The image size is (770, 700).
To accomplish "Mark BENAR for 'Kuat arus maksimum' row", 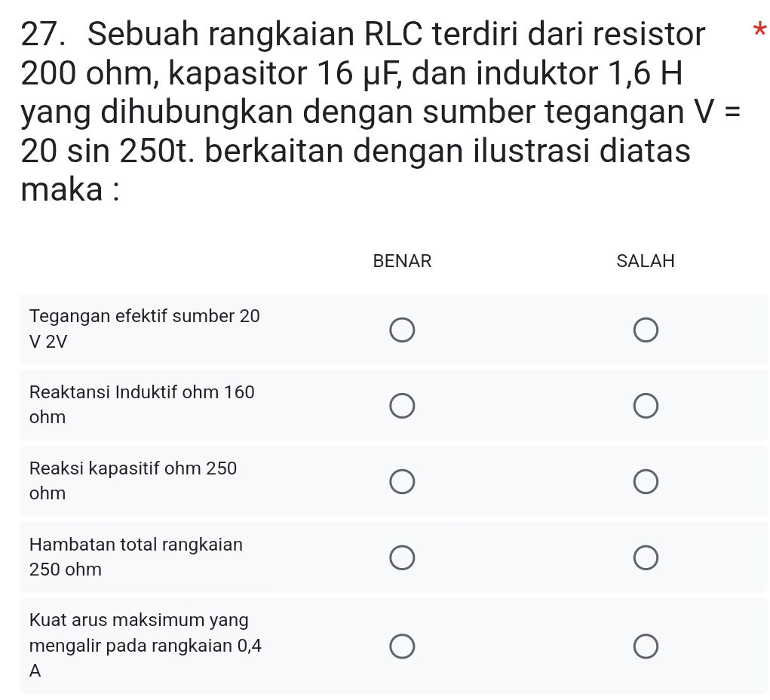I will pos(402,646).
